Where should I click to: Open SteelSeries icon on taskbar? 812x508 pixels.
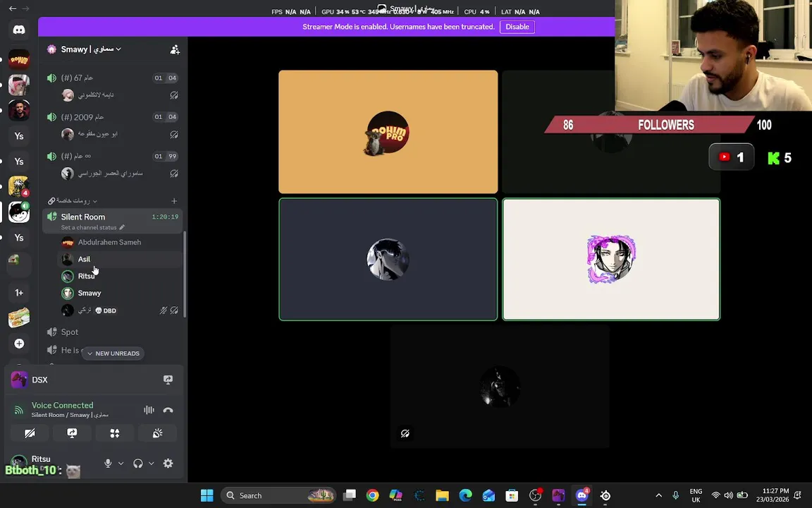pyautogui.click(x=605, y=495)
